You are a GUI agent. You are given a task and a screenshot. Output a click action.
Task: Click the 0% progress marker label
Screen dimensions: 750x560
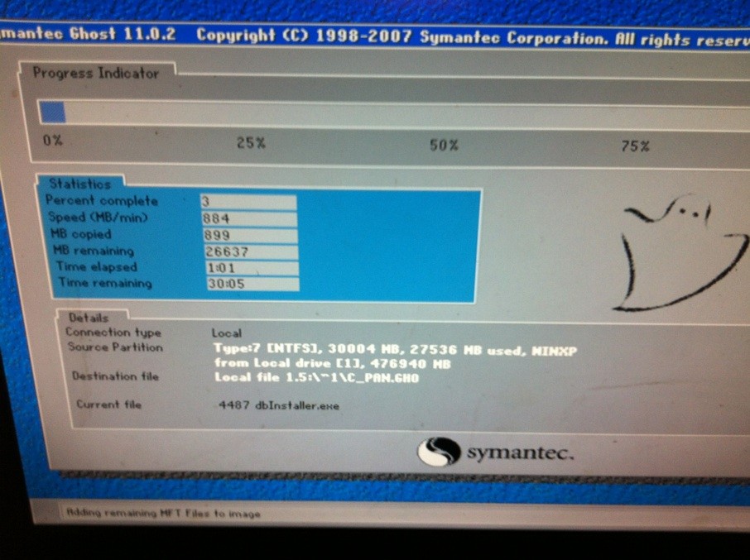click(53, 140)
